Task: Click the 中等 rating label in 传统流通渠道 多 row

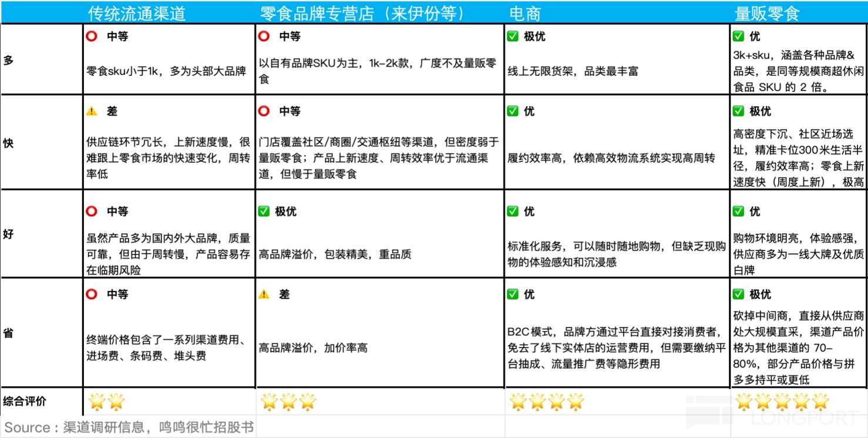Action: pyautogui.click(x=117, y=36)
